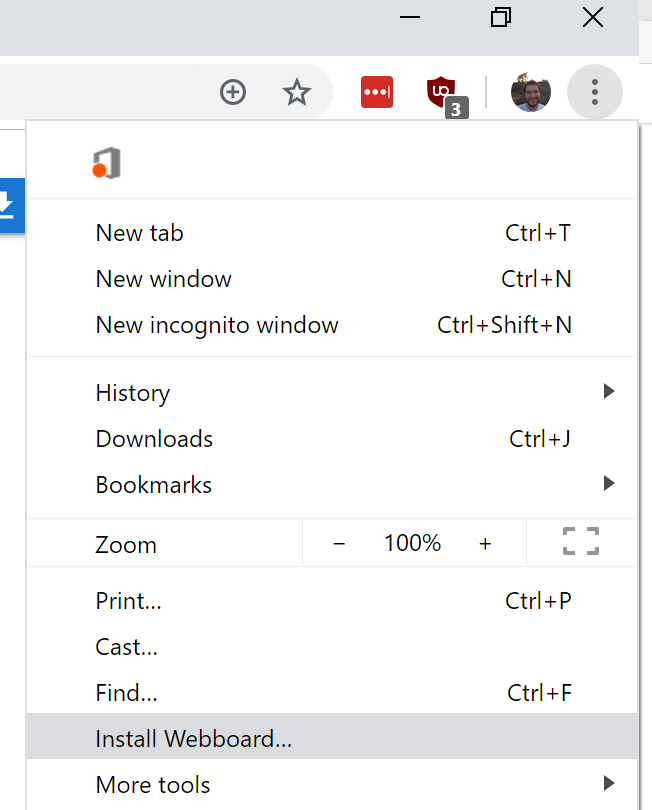The width and height of the screenshot is (652, 810).
Task: Select Print from the menu
Action: click(x=128, y=600)
